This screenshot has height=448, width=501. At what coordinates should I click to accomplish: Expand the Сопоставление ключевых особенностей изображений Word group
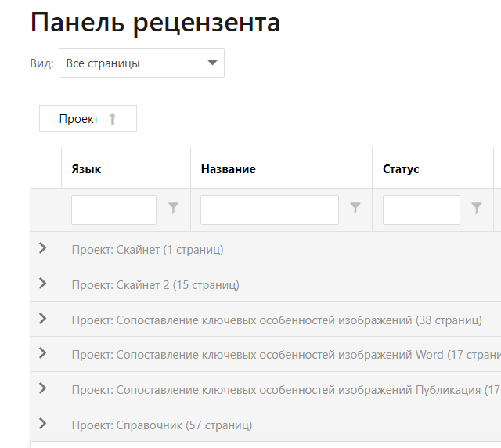click(x=42, y=353)
